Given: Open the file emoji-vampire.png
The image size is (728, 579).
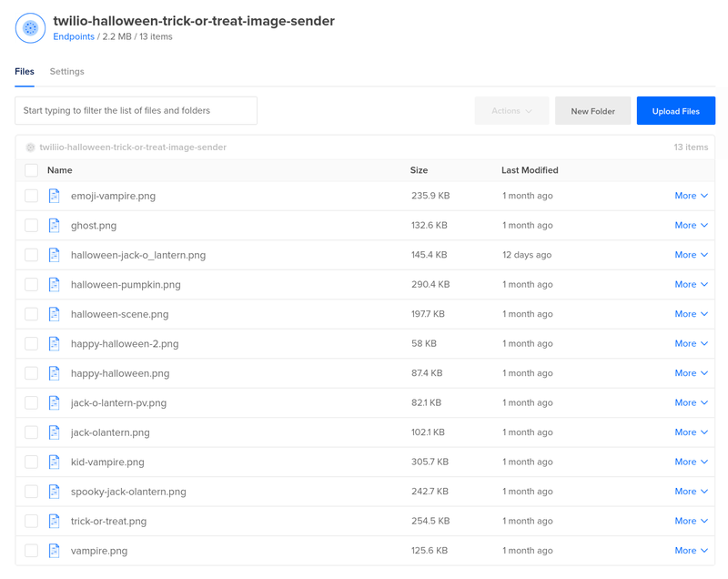Looking at the screenshot, I should tap(113, 196).
